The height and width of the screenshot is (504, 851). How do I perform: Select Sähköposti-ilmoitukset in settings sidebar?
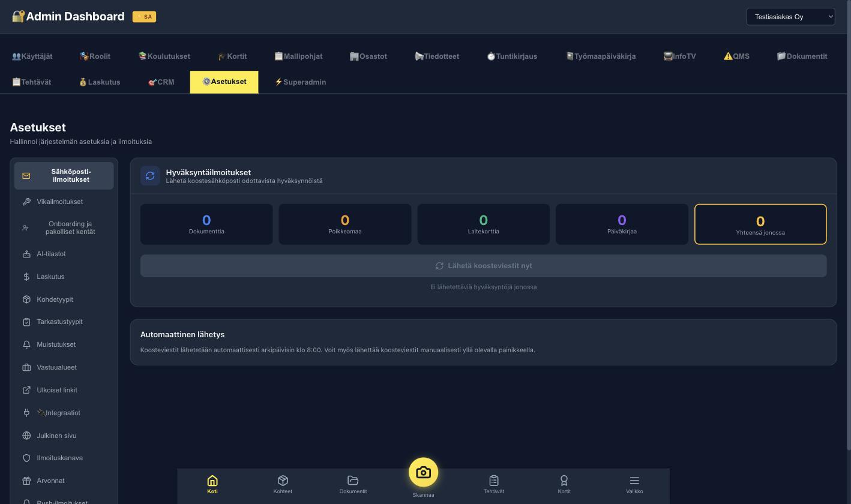pyautogui.click(x=64, y=176)
